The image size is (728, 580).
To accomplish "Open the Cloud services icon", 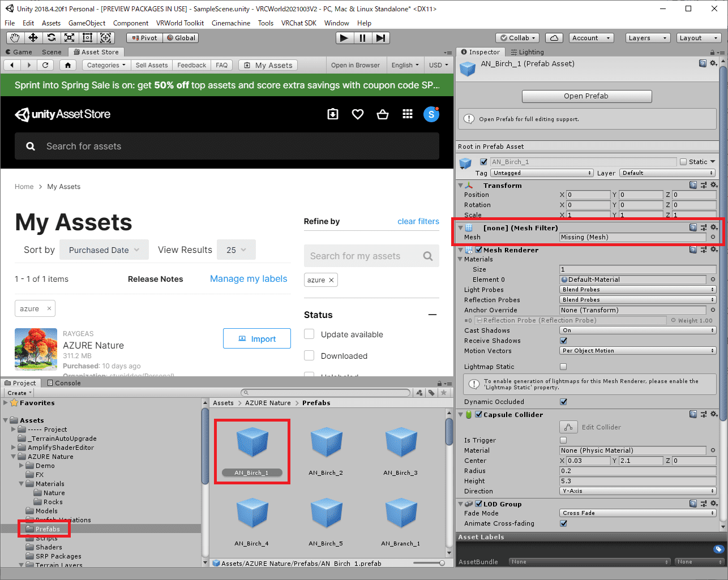I will [x=554, y=38].
